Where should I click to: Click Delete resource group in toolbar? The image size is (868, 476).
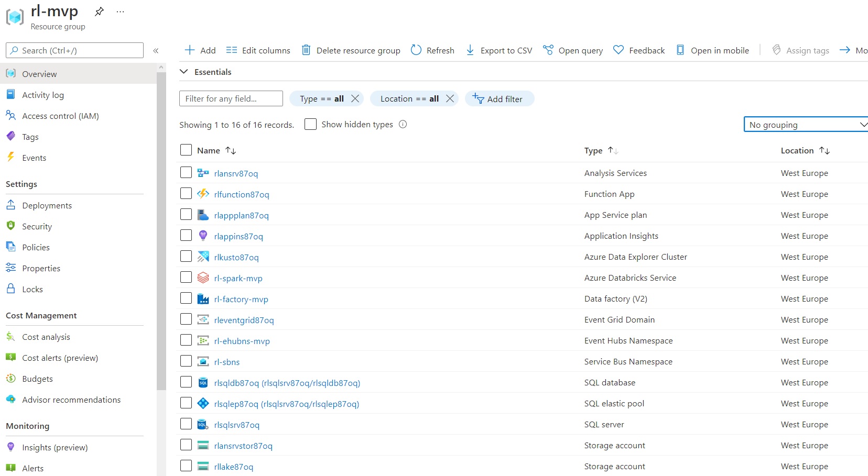tap(351, 50)
